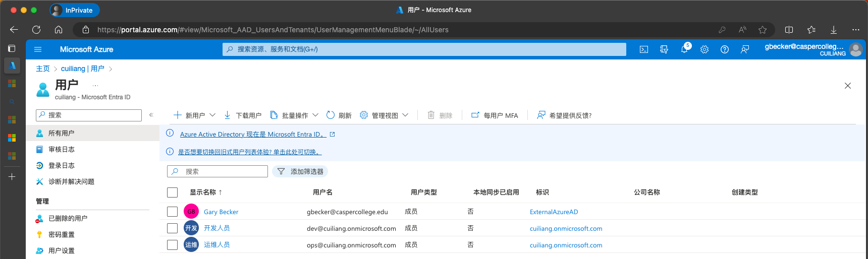Focus the user list 搜索 field
This screenshot has width=868, height=259.
(x=218, y=171)
